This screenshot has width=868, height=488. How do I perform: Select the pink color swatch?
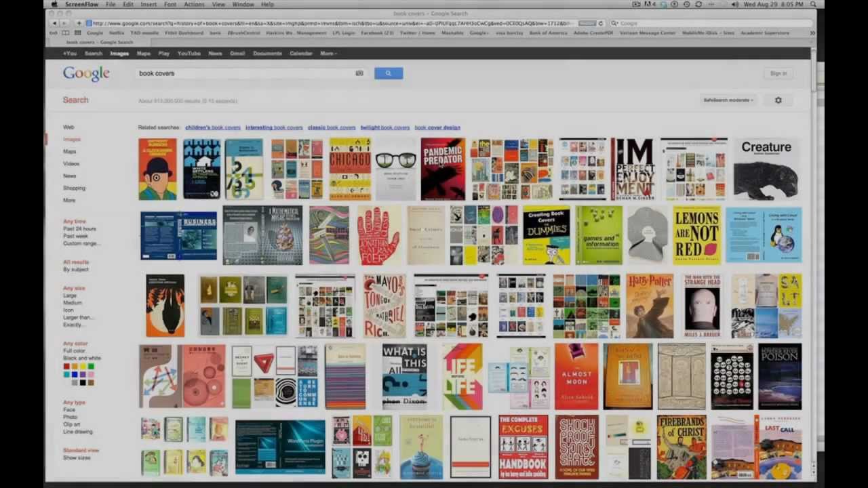coord(91,375)
